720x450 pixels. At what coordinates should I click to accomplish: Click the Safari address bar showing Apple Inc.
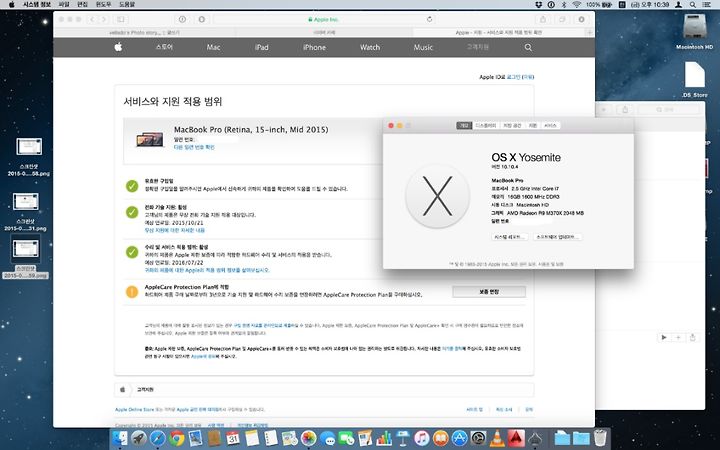[x=324, y=19]
